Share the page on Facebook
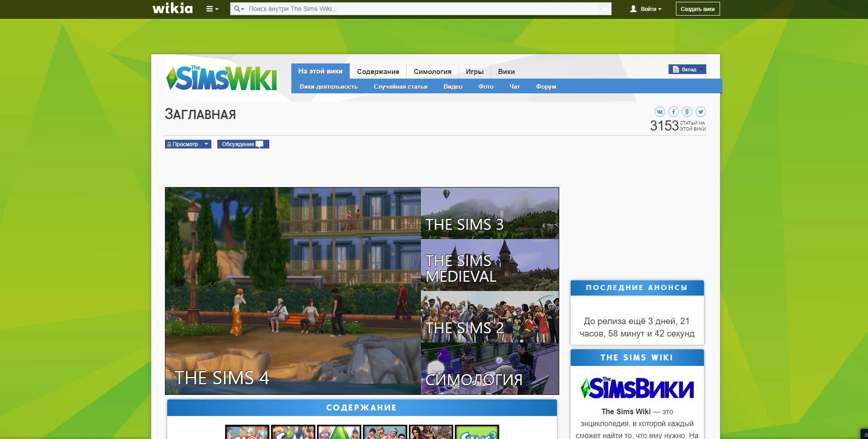The width and height of the screenshot is (868, 439). point(673,112)
